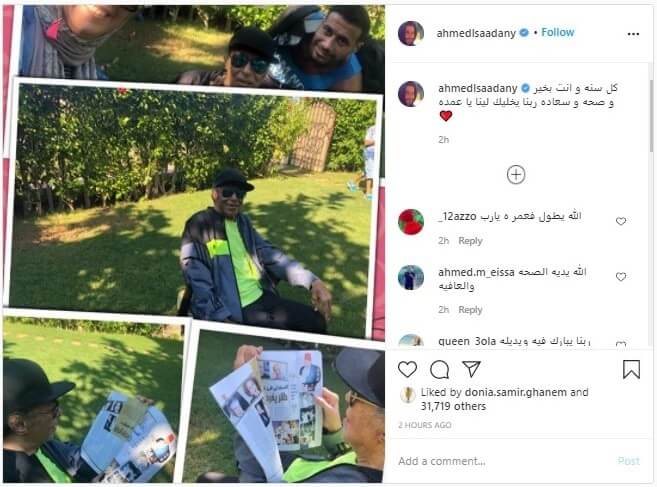
Task: Save the post with the bookmark icon
Action: [x=631, y=369]
